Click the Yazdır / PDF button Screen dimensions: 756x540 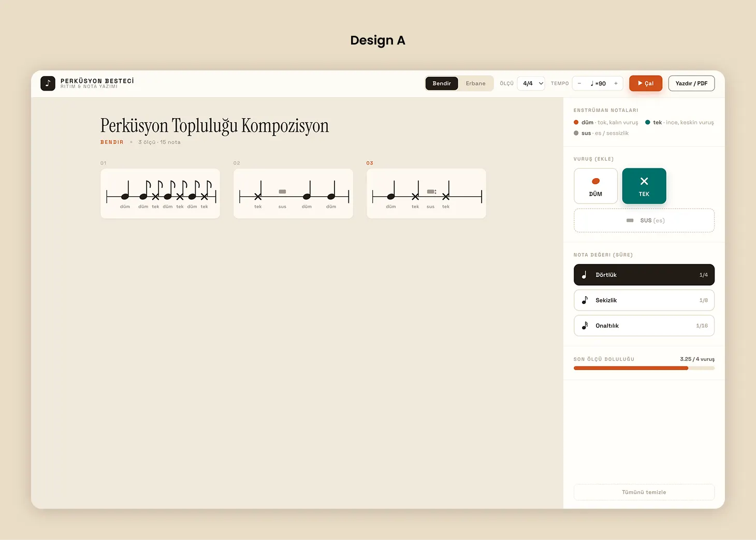[x=691, y=83]
